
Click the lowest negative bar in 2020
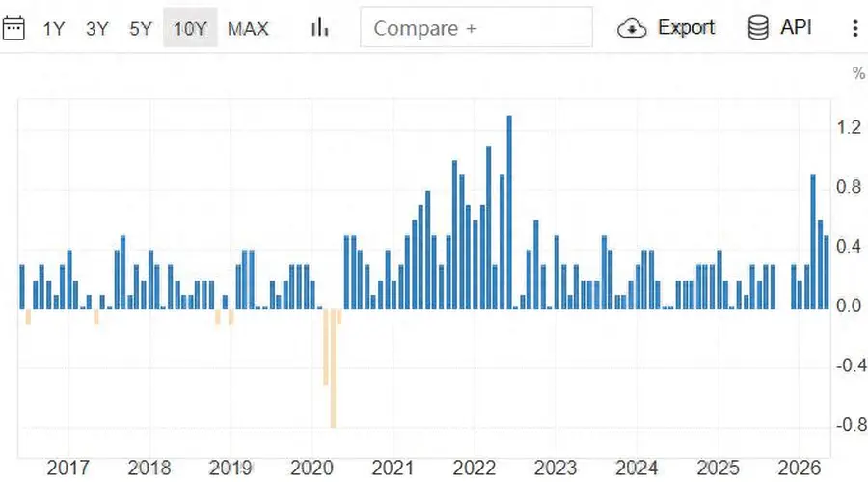point(333,368)
